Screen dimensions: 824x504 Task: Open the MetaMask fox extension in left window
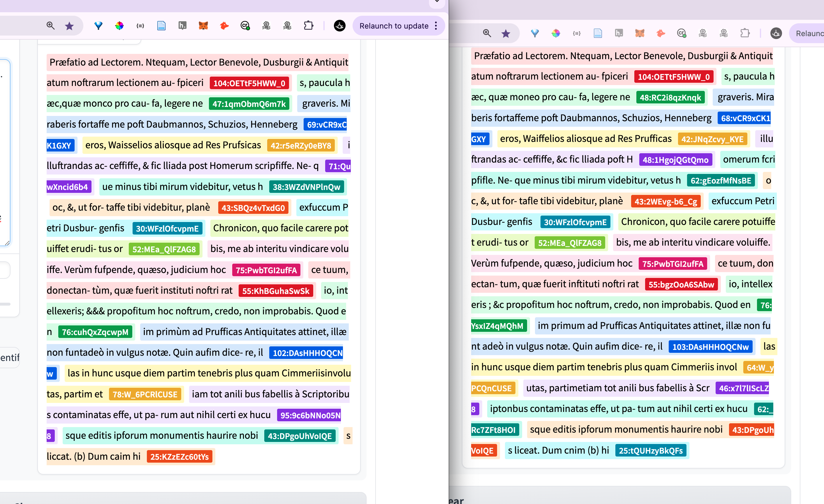tap(203, 26)
